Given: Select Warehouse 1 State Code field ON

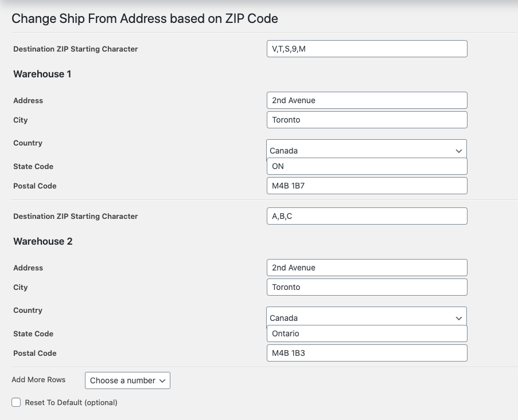Looking at the screenshot, I should click(367, 166).
